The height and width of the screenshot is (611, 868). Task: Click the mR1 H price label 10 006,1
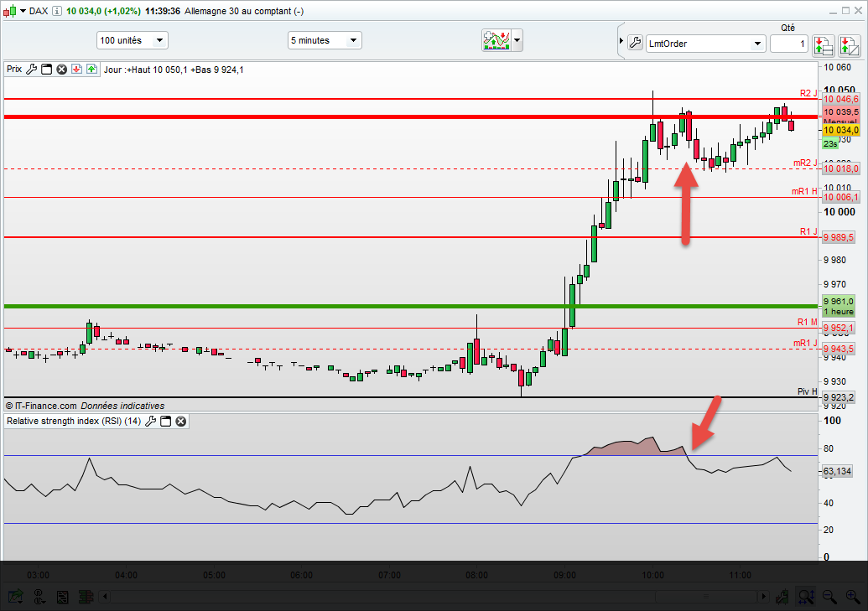coord(841,198)
